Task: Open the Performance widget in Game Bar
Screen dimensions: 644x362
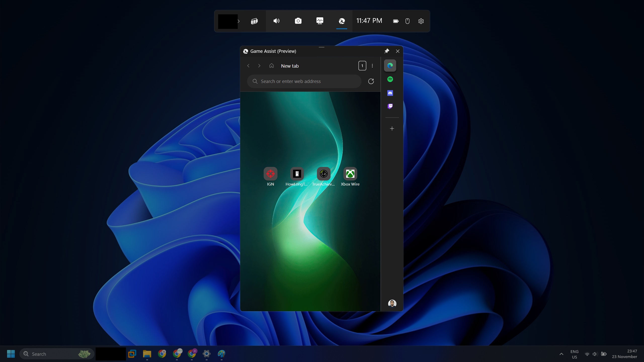Action: pyautogui.click(x=319, y=21)
